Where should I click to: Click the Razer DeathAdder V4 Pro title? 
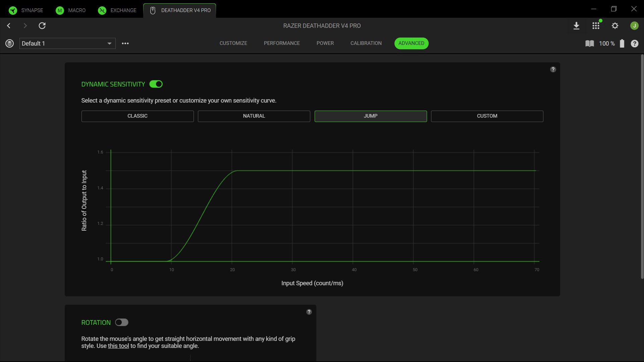[322, 26]
